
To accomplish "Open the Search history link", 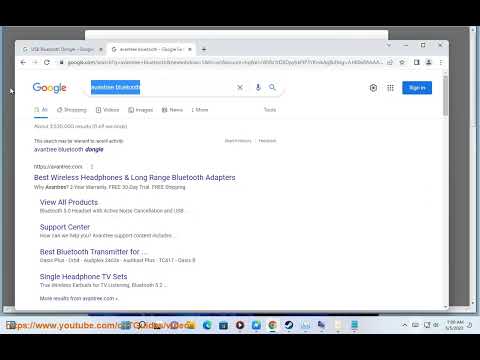I will [238, 141].
